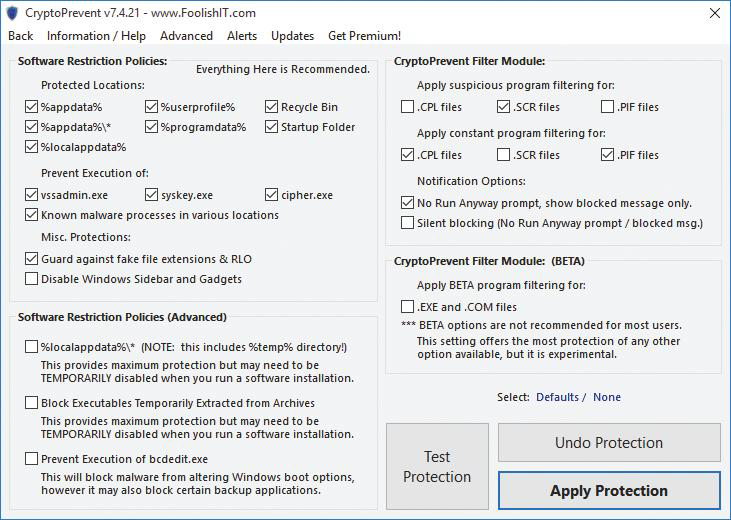Open the Advanced menu

(186, 36)
